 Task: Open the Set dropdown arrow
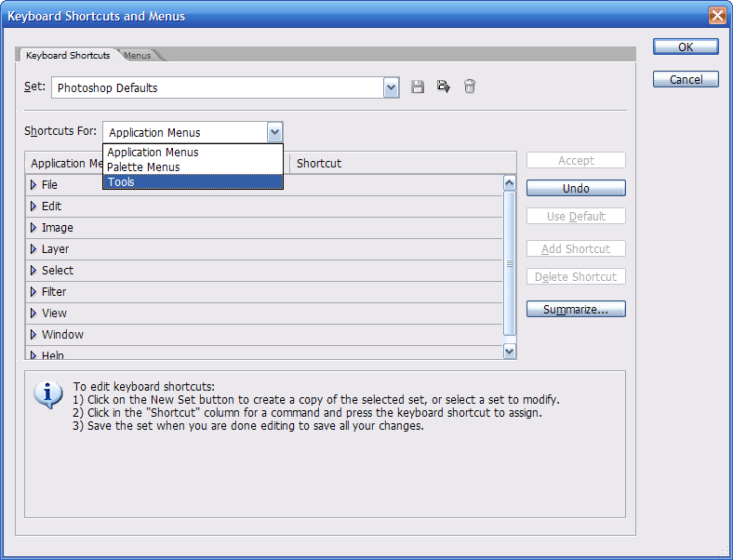coord(391,87)
